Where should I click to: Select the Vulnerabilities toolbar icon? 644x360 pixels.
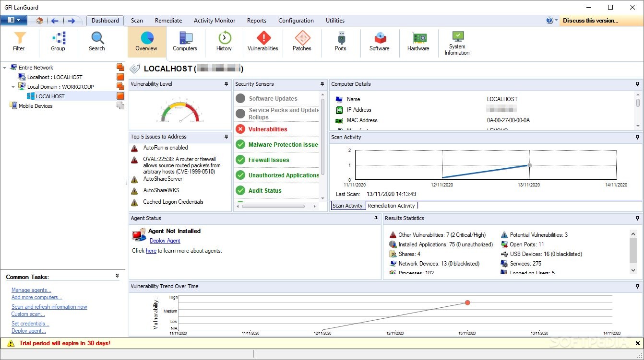click(263, 42)
